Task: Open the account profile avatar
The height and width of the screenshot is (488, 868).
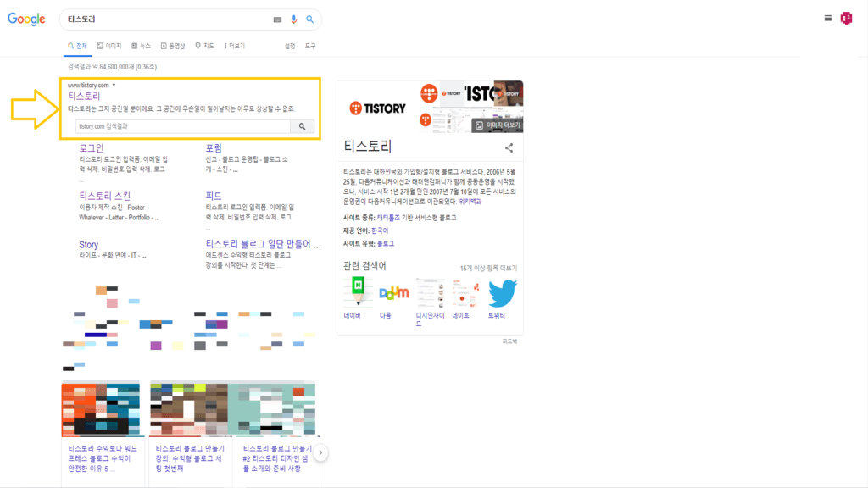Action: (847, 19)
